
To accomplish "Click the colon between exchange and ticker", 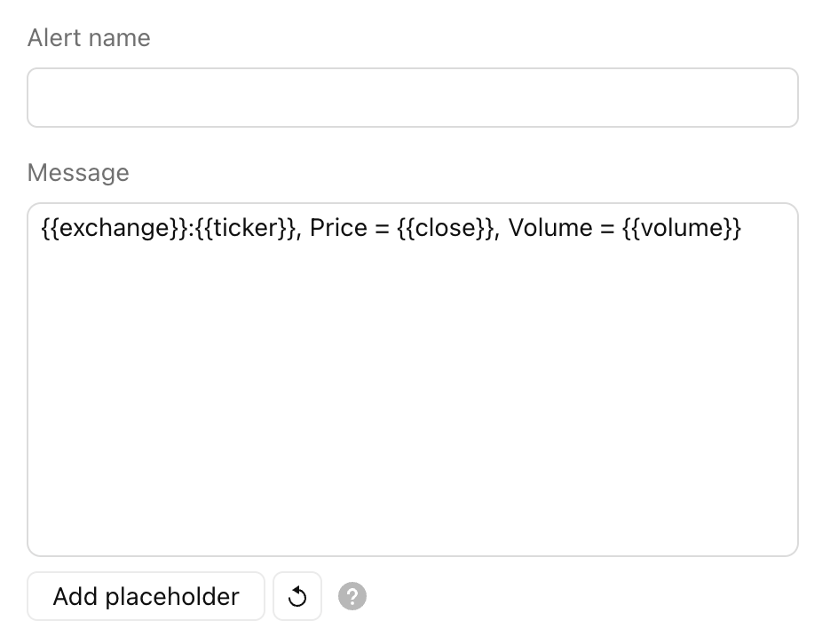I will [192, 230].
